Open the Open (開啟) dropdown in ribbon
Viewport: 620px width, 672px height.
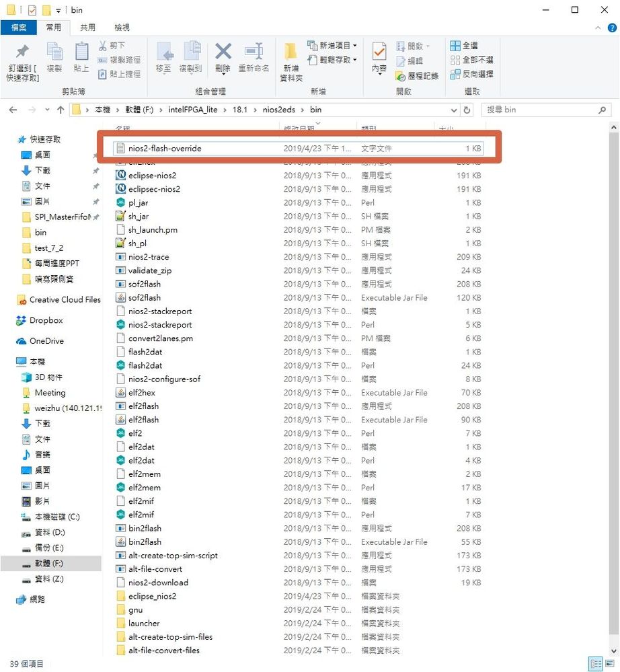(x=413, y=46)
